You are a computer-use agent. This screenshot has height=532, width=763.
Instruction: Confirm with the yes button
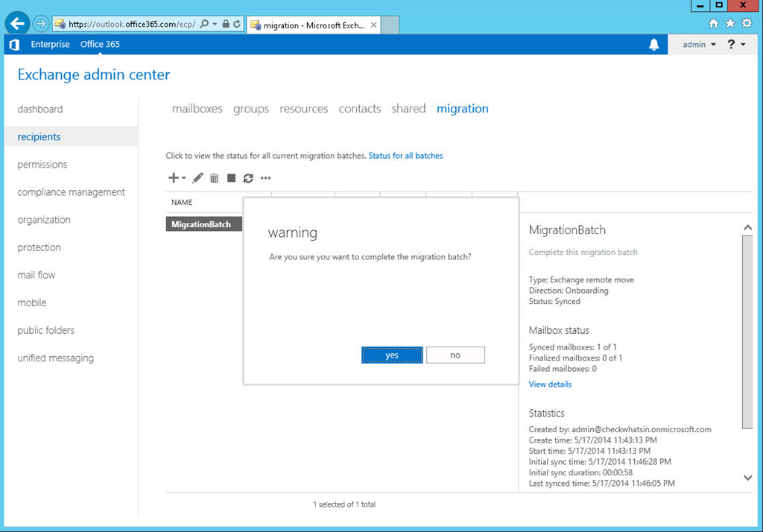[x=392, y=355]
